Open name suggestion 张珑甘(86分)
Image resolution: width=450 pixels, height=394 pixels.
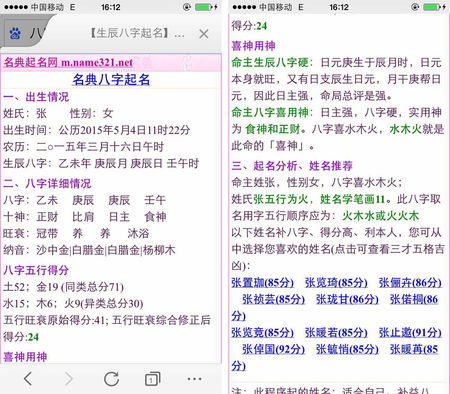347,299
